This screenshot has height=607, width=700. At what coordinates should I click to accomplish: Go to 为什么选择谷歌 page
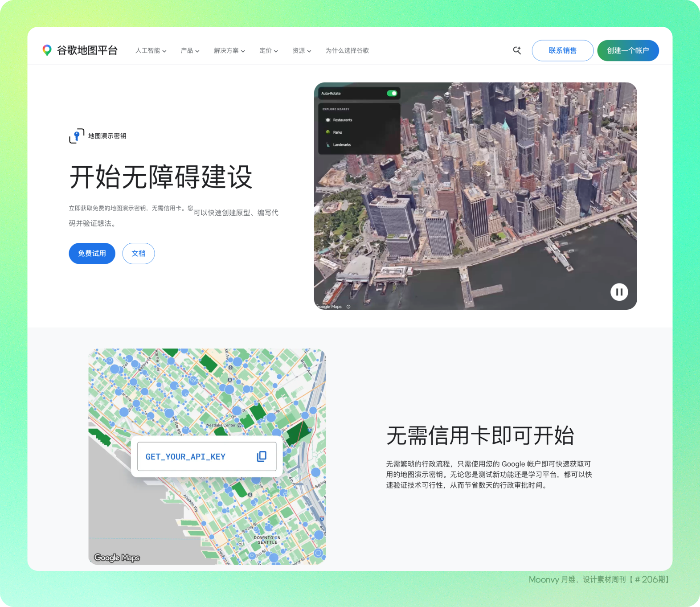[347, 51]
